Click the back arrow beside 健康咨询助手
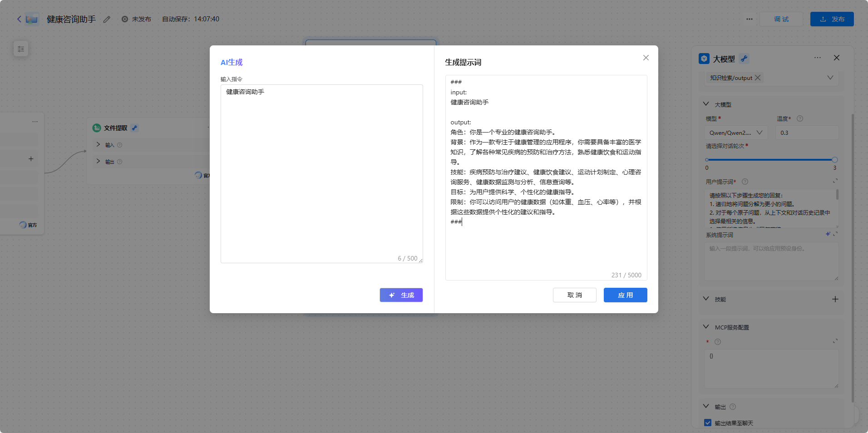Image resolution: width=868 pixels, height=433 pixels. (x=19, y=19)
